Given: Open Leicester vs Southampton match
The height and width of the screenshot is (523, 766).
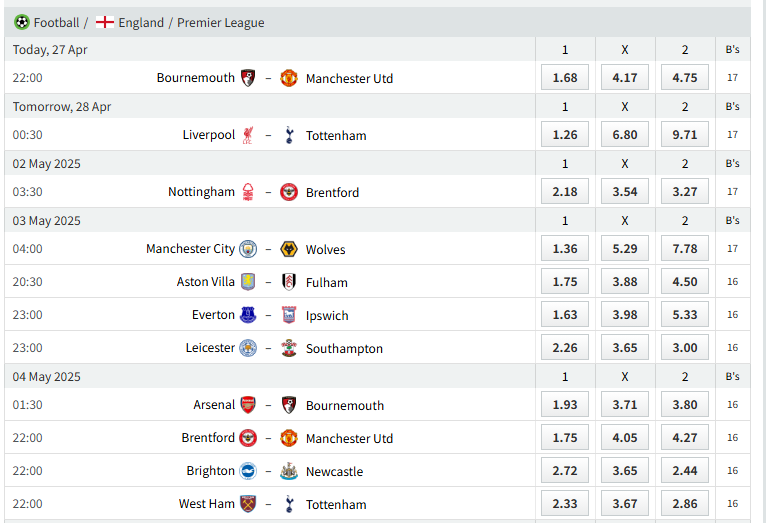Looking at the screenshot, I should click(x=268, y=348).
